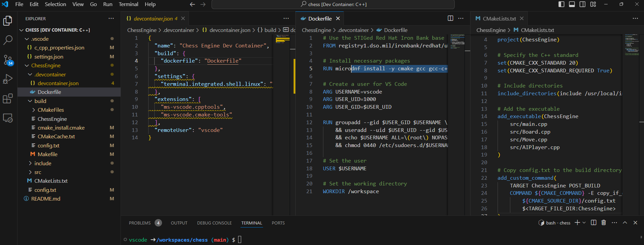Close the devcontainer.json editor tab

tap(183, 19)
